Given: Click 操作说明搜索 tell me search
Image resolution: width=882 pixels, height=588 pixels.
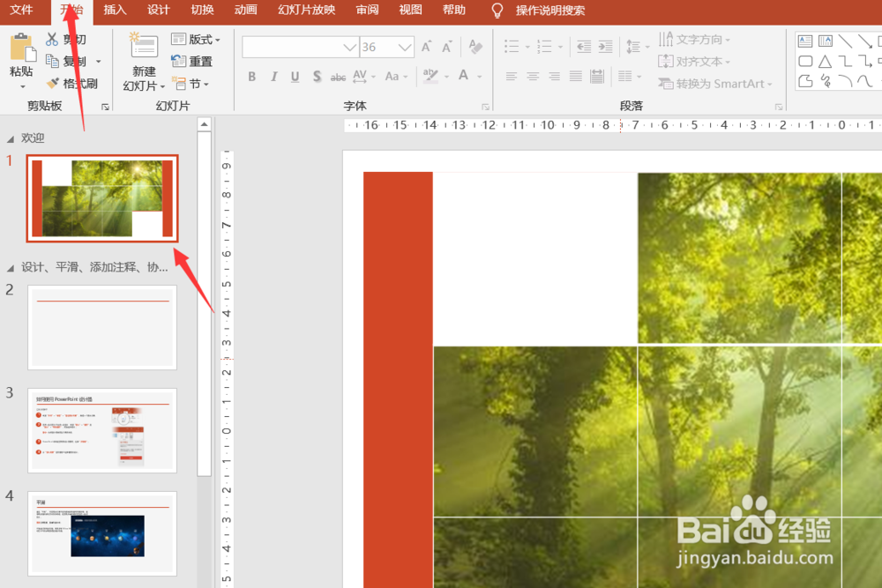Looking at the screenshot, I should click(550, 11).
